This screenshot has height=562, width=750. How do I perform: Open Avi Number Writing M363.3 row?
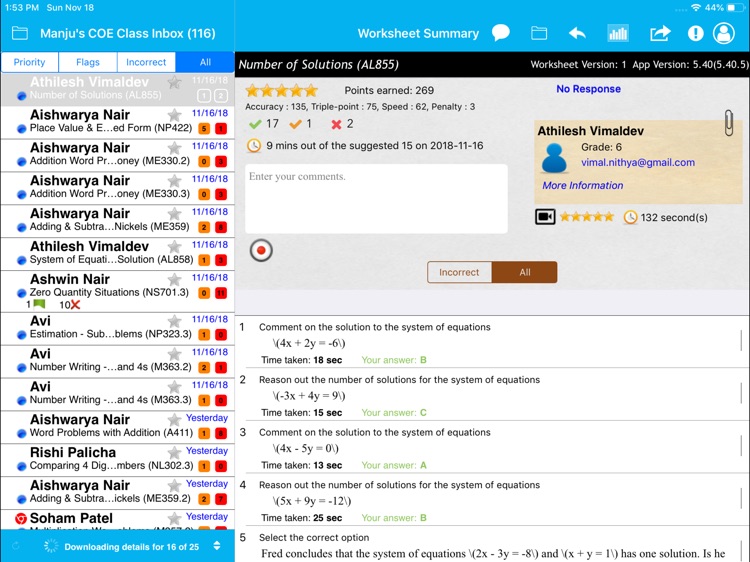118,394
